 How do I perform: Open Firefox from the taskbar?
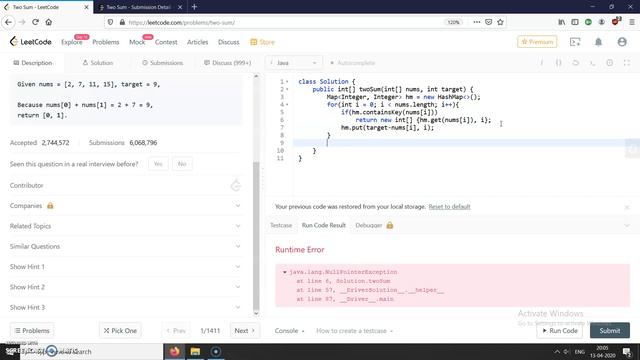point(175,351)
